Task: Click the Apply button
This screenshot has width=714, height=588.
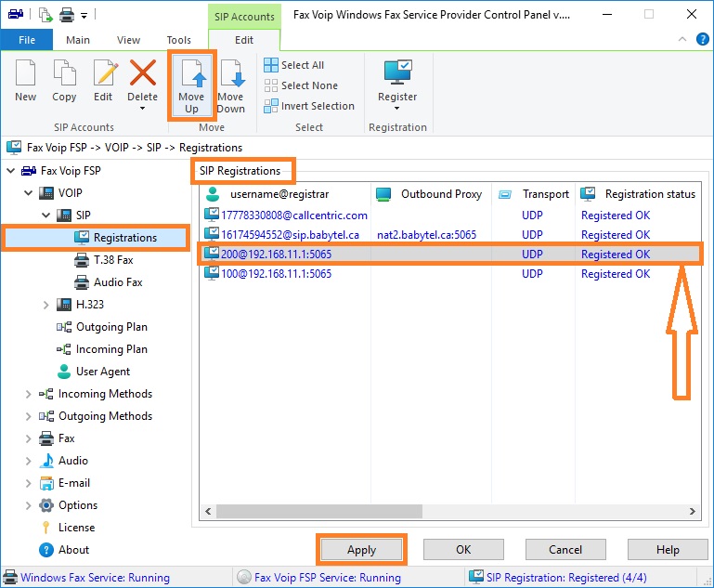Action: 361,550
